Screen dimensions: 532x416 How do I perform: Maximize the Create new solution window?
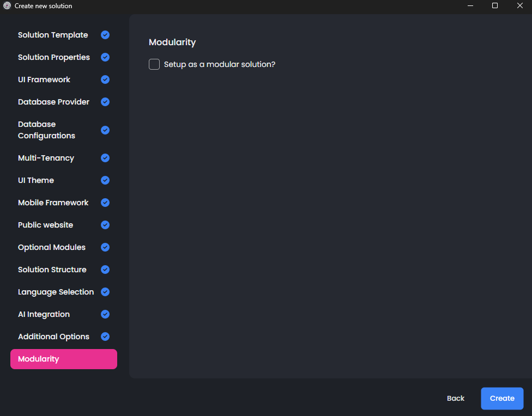pyautogui.click(x=495, y=6)
